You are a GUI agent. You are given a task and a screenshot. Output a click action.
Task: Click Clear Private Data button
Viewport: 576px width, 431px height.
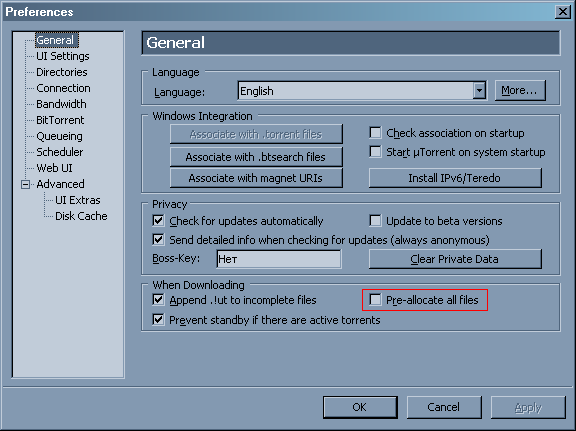[x=455, y=259]
